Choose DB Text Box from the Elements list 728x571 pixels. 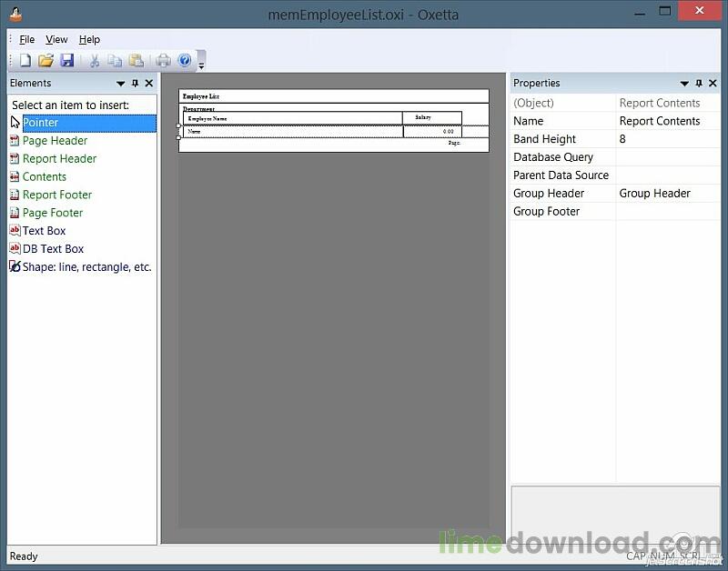(53, 249)
